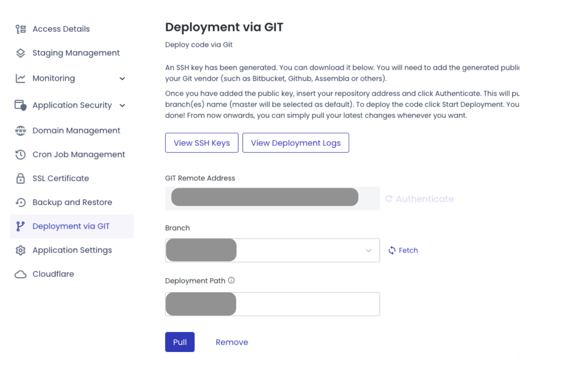
Task: Focus the GIT Remote Address field
Action: 273,198
